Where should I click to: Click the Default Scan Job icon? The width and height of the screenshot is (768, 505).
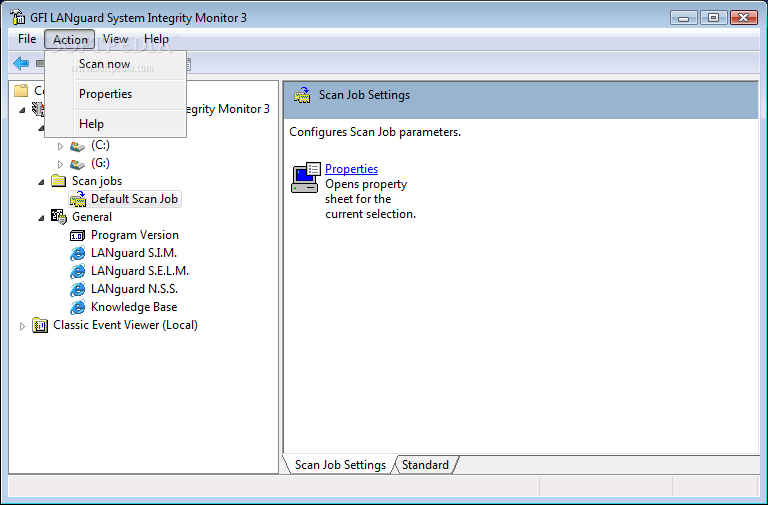[x=77, y=199]
